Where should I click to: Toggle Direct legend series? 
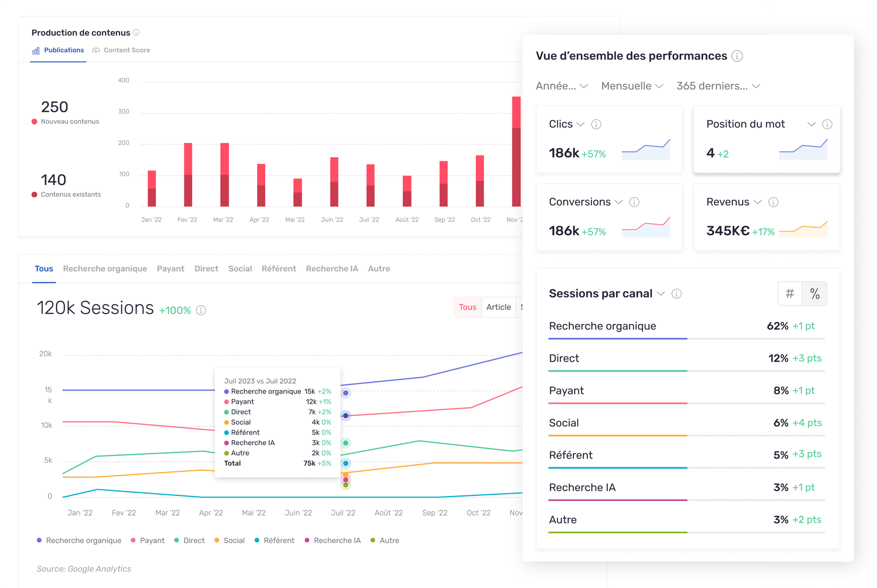[189, 540]
